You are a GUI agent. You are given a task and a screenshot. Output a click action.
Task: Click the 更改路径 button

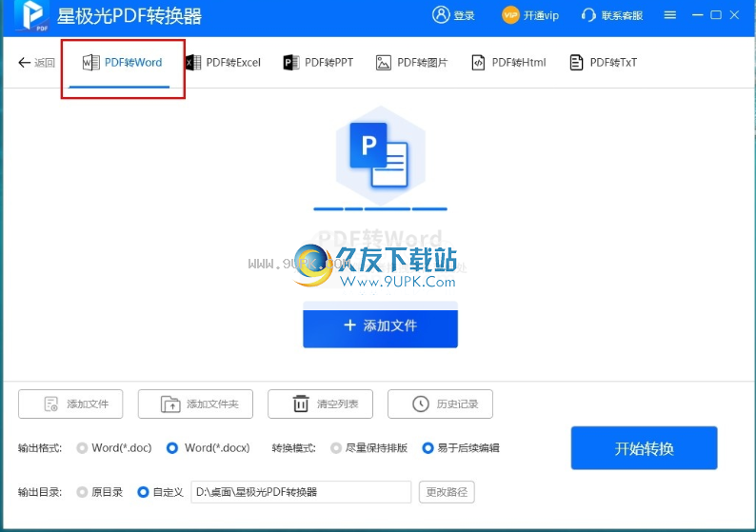[x=447, y=492]
